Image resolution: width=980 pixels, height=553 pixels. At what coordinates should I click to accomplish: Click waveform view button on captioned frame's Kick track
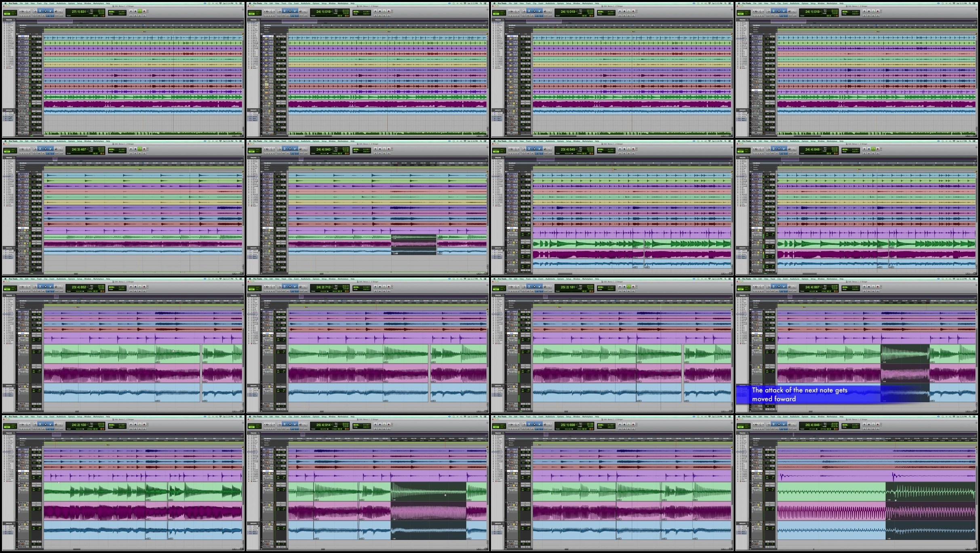point(757,338)
